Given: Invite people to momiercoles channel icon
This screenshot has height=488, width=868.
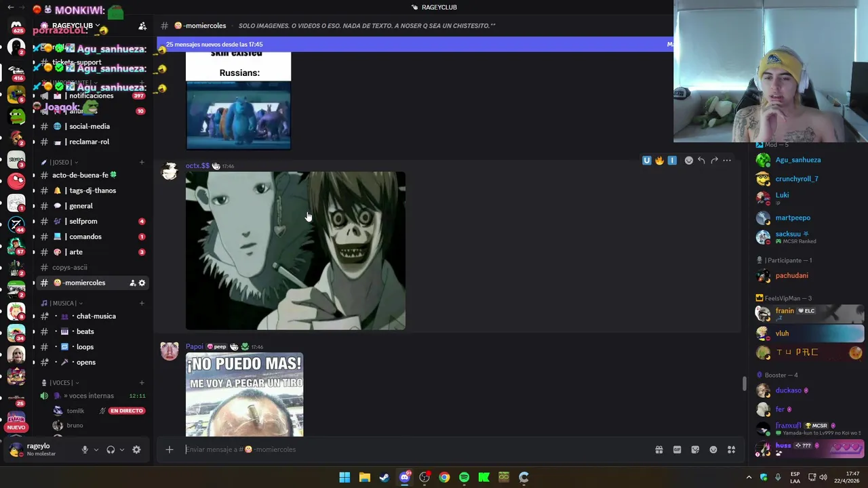Looking at the screenshot, I should point(132,283).
